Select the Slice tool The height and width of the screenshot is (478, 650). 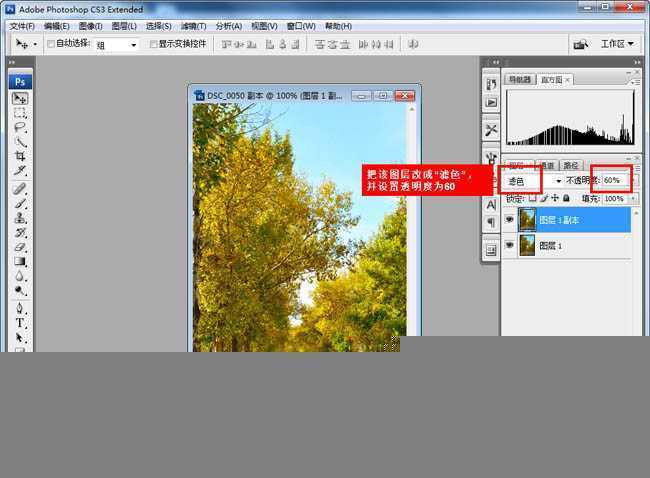[20, 170]
